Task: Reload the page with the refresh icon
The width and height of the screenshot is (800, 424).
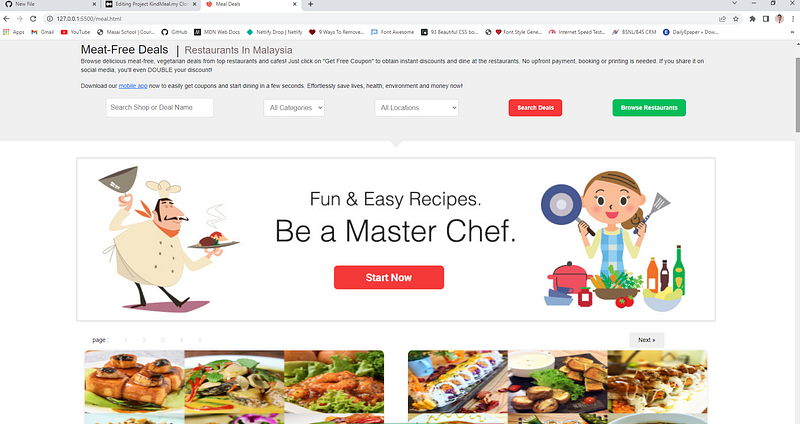Action: point(33,19)
